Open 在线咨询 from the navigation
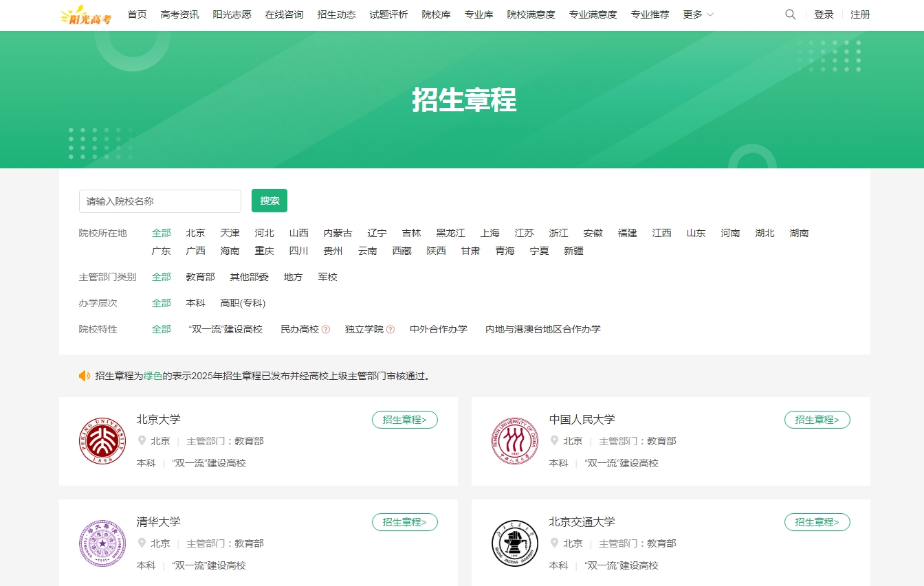The image size is (924, 586). tap(285, 14)
